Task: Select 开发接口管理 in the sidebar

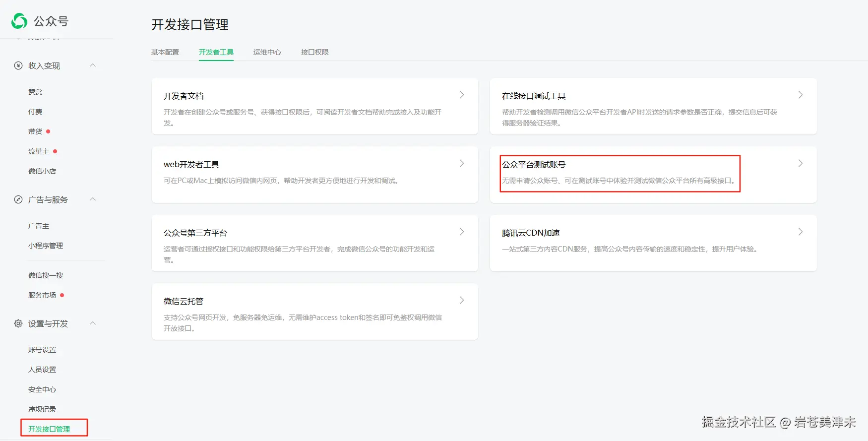Action: (x=49, y=429)
